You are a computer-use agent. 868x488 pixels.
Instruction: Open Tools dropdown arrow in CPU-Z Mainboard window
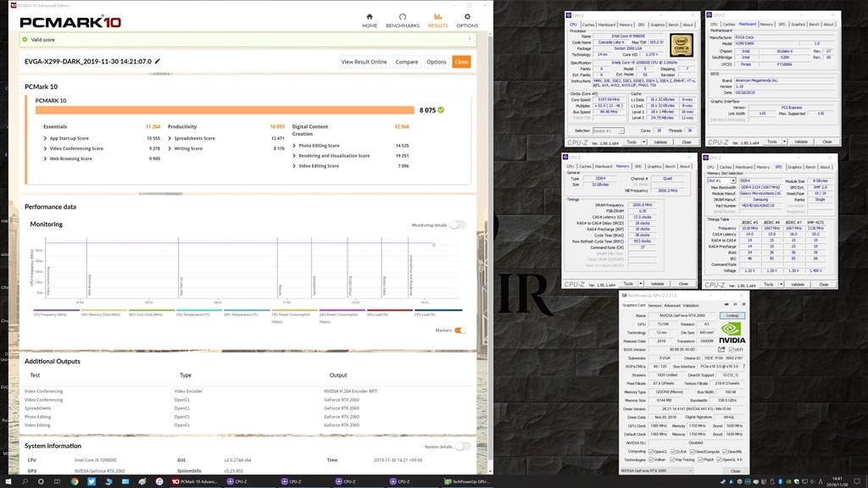(784, 142)
